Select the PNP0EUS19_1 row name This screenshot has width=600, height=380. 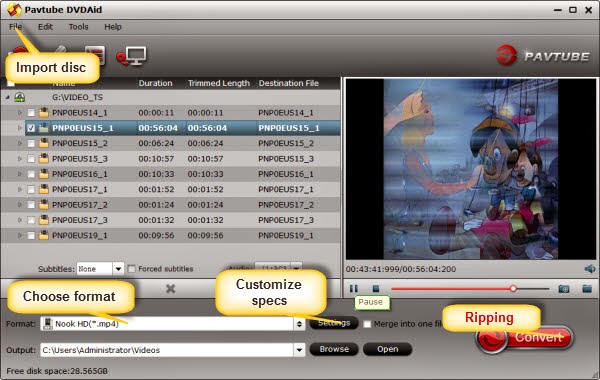coord(80,235)
